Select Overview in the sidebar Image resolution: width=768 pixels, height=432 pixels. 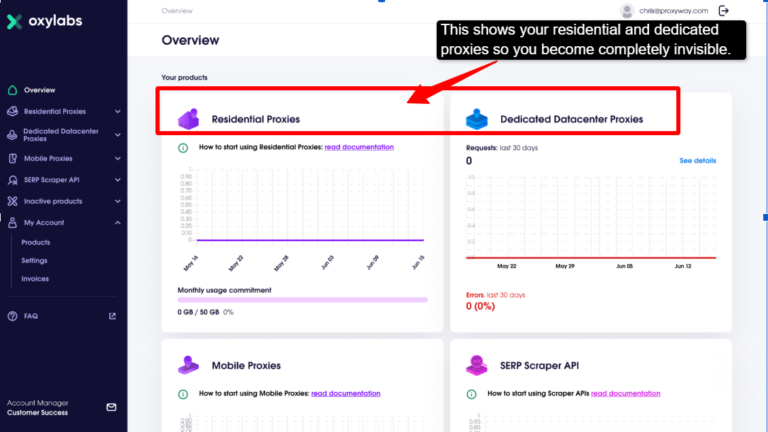(x=40, y=90)
